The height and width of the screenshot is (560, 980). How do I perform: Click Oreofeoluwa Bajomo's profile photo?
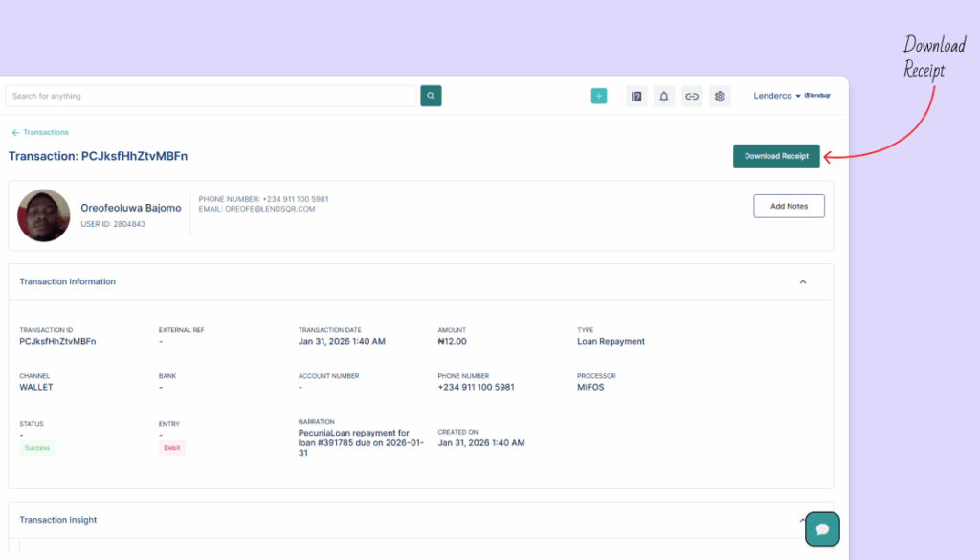click(44, 215)
